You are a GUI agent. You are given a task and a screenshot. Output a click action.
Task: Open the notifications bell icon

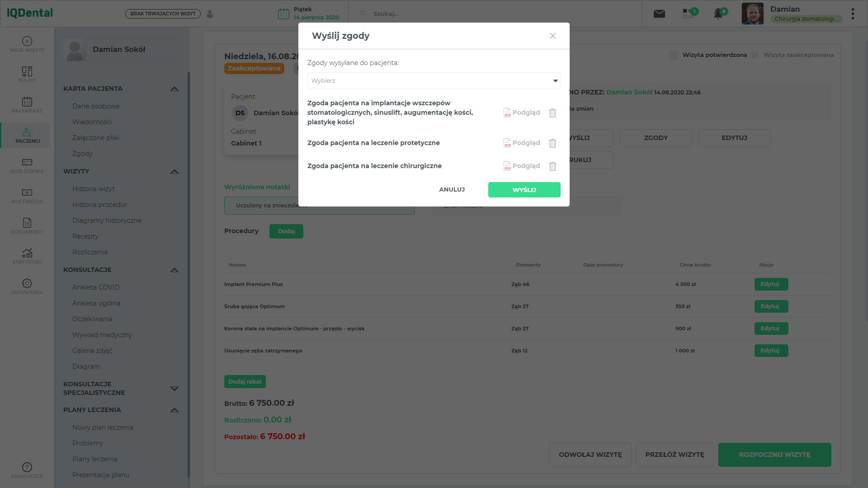click(718, 14)
